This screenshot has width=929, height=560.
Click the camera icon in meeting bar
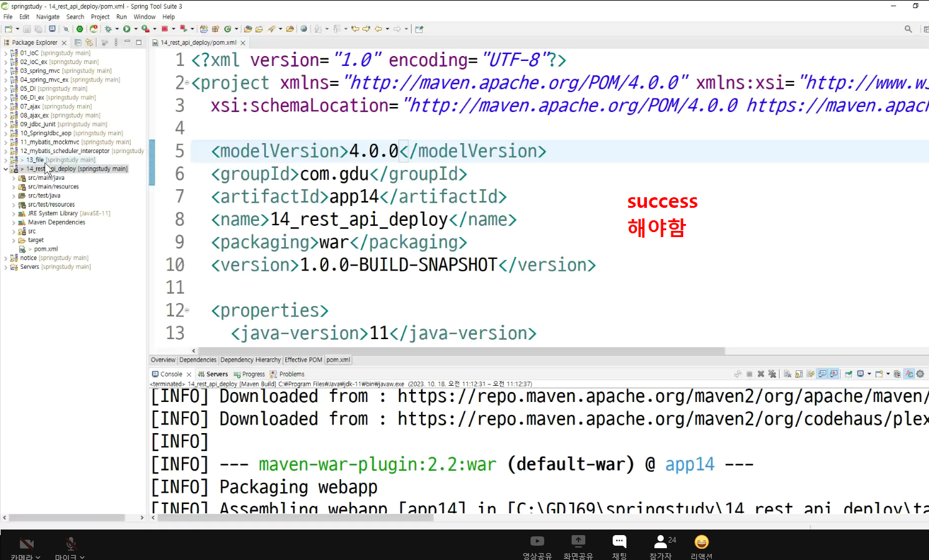coord(26,544)
